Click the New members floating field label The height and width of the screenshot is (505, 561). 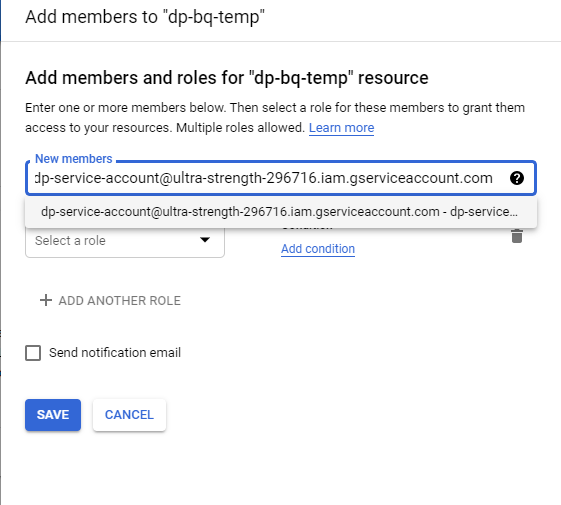pos(74,159)
